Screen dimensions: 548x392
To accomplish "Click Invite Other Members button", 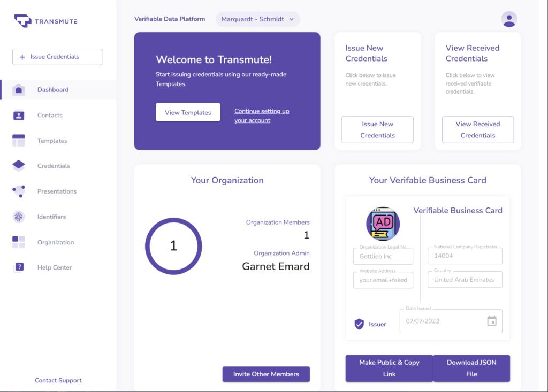I will click(x=266, y=374).
